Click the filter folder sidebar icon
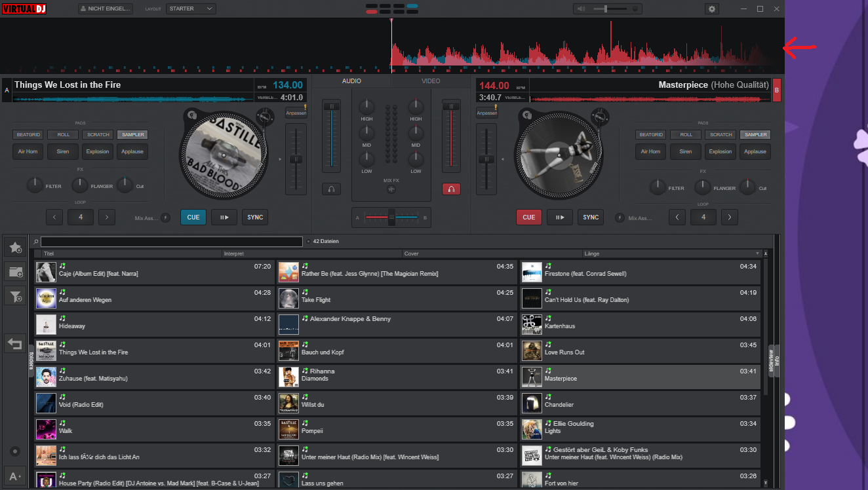Image resolution: width=868 pixels, height=490 pixels. pos(16,296)
